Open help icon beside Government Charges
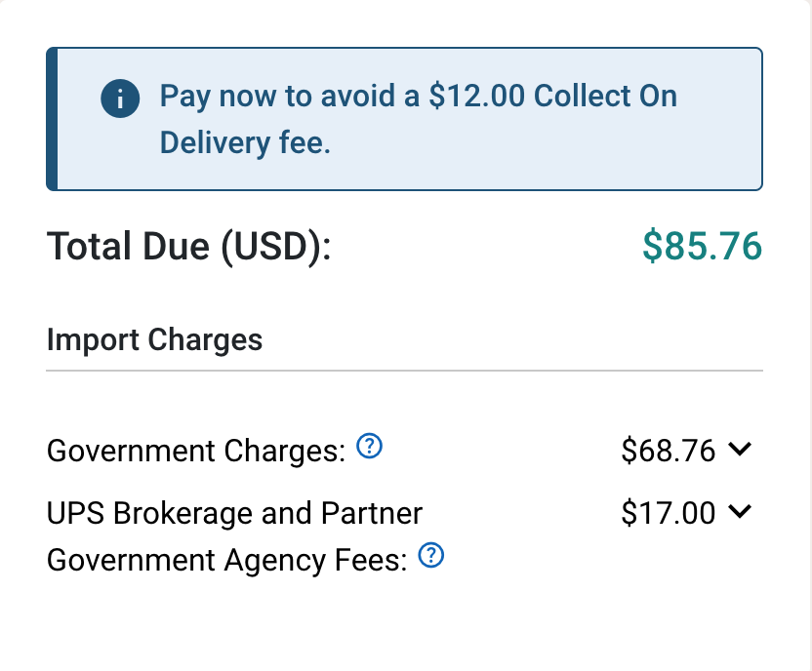This screenshot has width=812, height=671. point(369,448)
